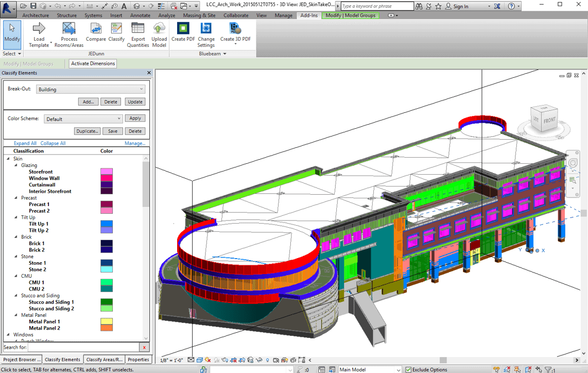The image size is (588, 373).
Task: Click the Activate Dimensions button
Action: point(93,63)
